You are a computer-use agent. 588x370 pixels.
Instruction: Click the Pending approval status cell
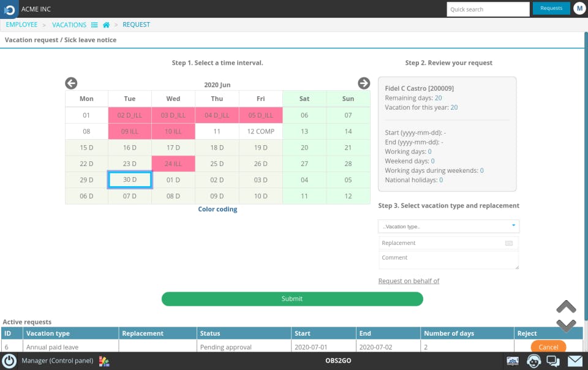pos(244,347)
